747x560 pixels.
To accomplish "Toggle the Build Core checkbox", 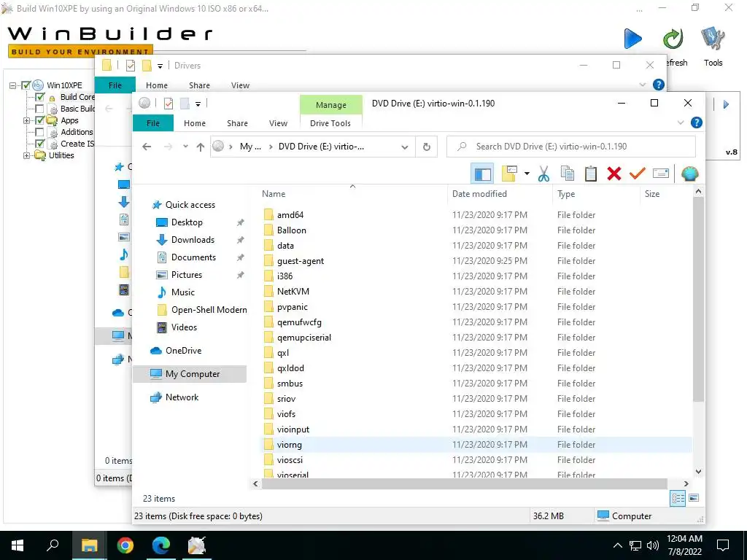I will (40, 97).
